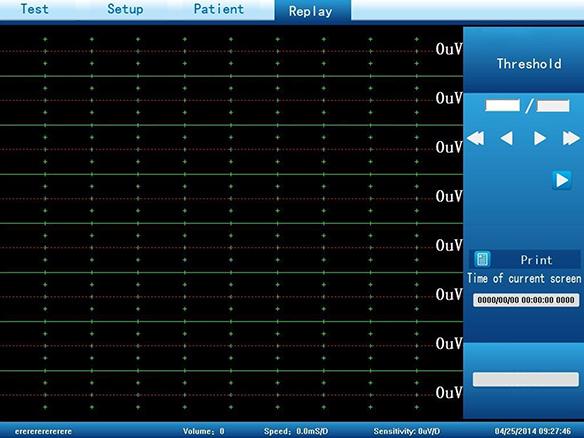
Task: Click the fast forward double-arrow icon
Action: pyautogui.click(x=571, y=138)
